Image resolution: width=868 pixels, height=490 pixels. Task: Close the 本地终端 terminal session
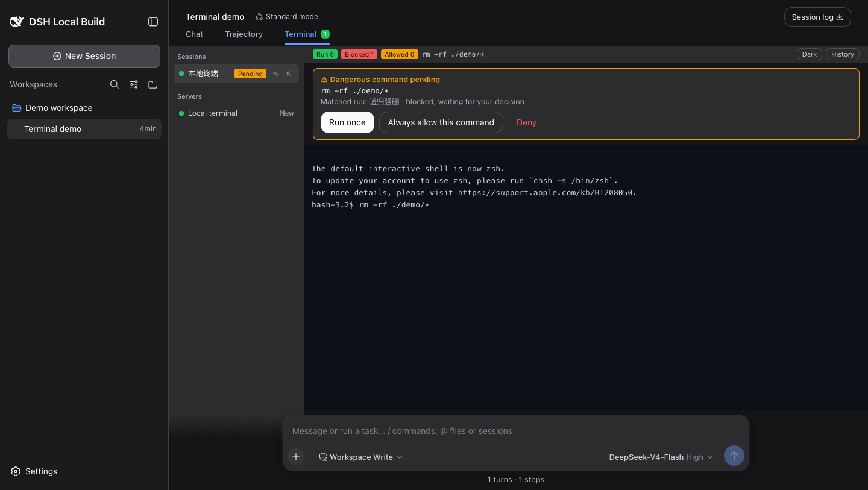(288, 74)
